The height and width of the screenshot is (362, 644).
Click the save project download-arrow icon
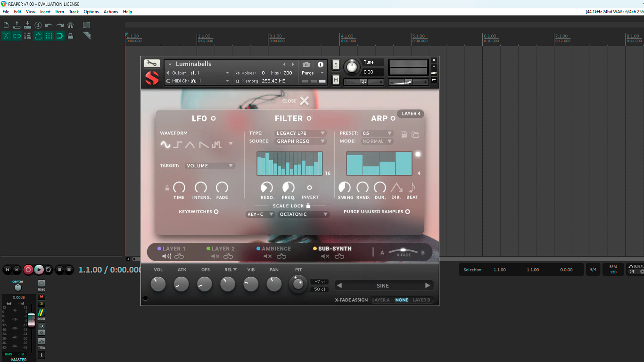[x=27, y=25]
